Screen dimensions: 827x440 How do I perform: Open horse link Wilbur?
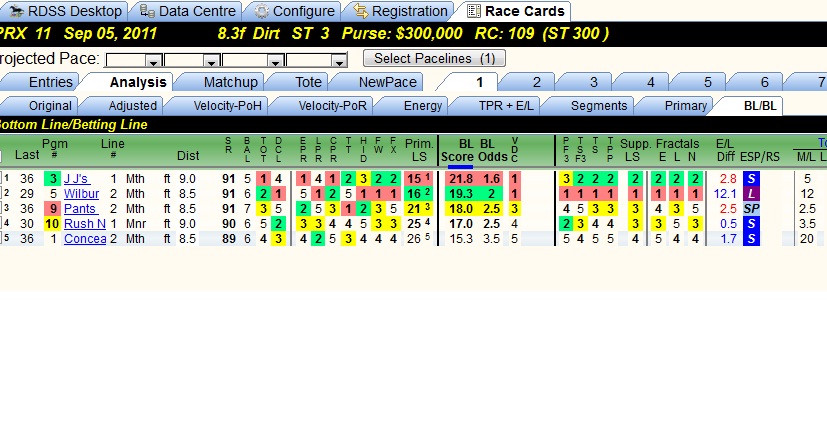[81, 194]
